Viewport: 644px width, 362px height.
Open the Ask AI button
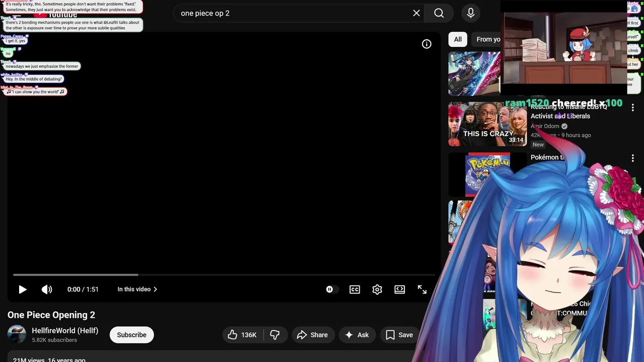[357, 335]
